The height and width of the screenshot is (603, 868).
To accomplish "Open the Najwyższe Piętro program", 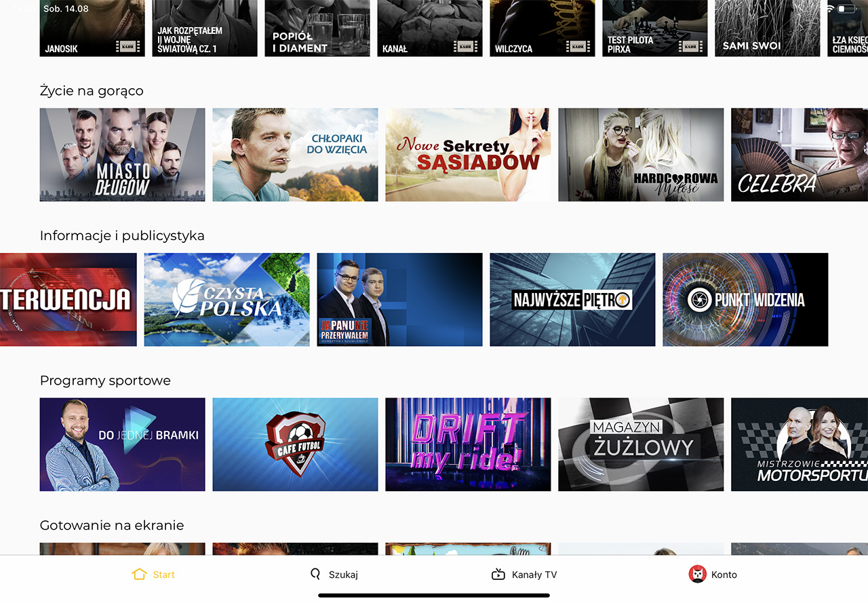I will click(x=572, y=300).
